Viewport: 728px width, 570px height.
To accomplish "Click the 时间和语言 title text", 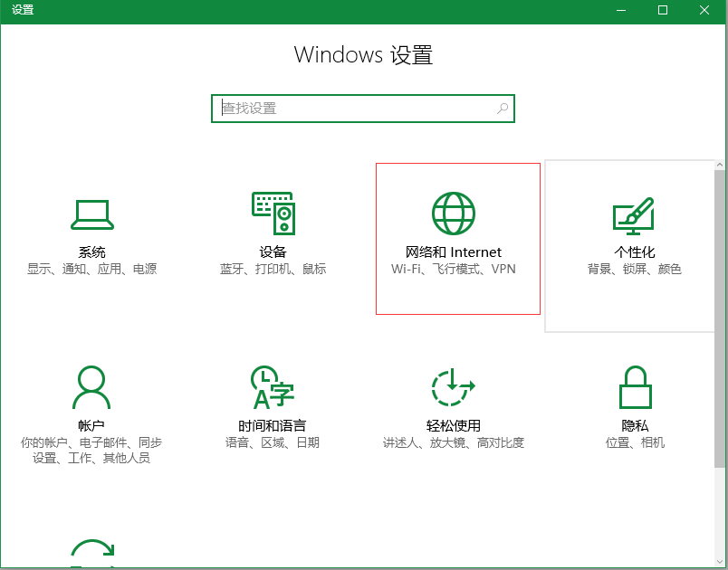I will (273, 426).
